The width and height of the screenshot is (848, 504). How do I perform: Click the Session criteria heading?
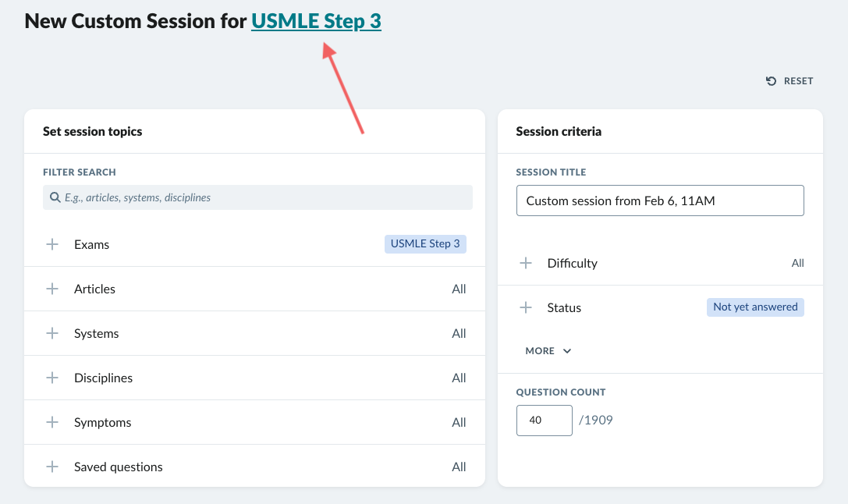tap(559, 131)
